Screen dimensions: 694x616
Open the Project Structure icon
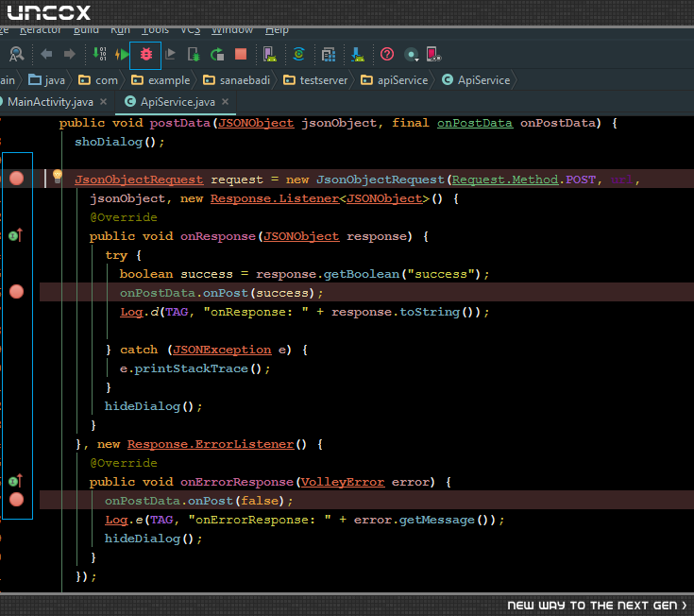click(329, 55)
